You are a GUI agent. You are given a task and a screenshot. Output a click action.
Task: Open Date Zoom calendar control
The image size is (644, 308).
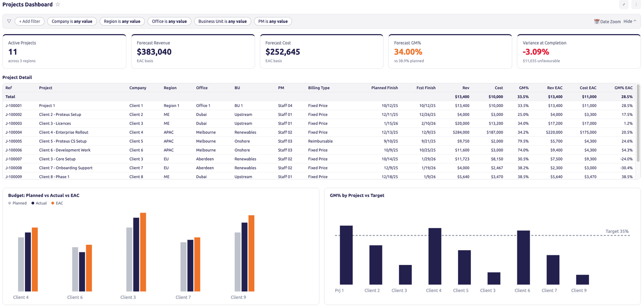(x=607, y=22)
